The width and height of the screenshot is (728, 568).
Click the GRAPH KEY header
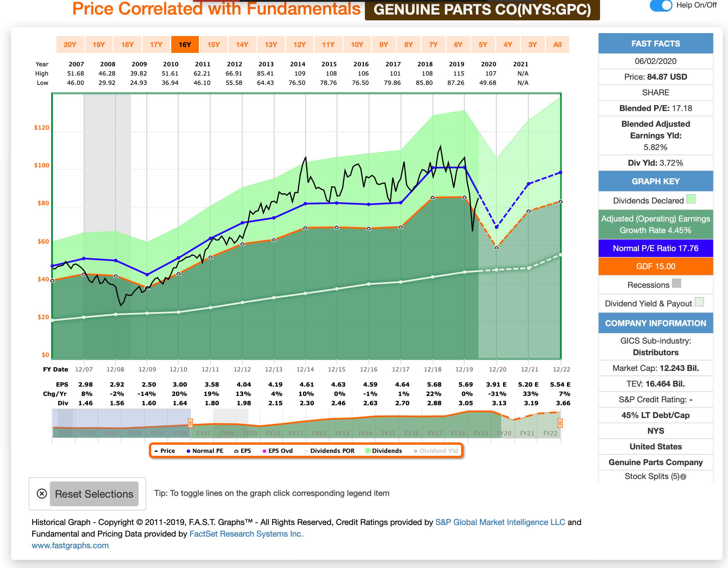pyautogui.click(x=655, y=181)
